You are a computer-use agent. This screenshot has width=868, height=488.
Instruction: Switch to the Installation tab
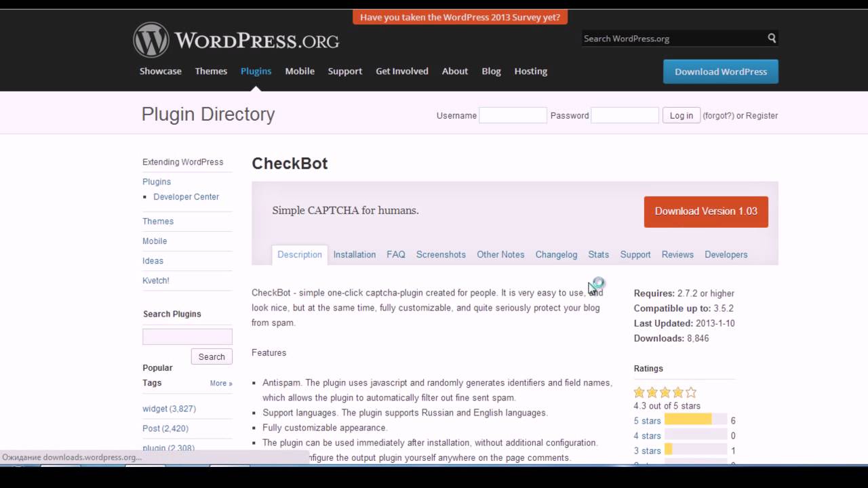coord(355,255)
